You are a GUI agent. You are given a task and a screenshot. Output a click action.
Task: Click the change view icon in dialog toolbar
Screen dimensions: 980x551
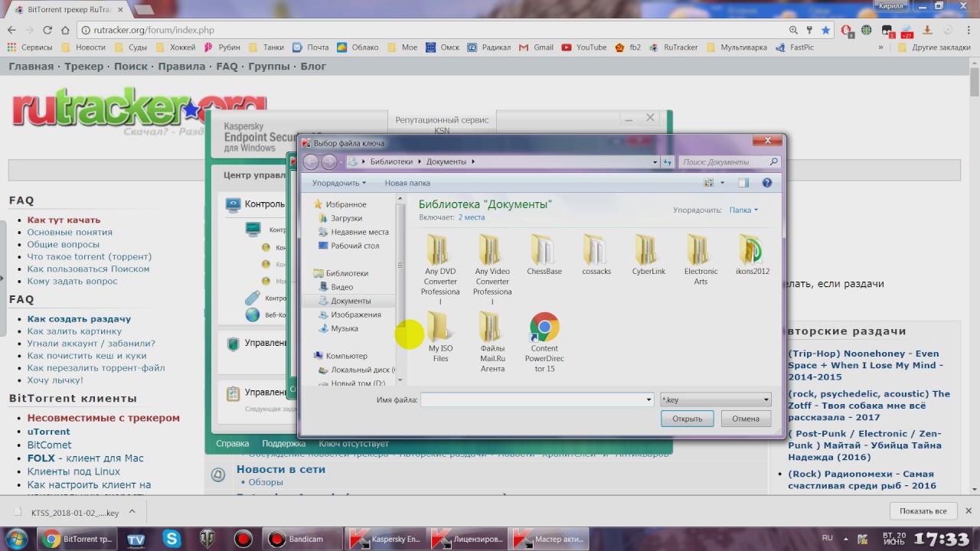[x=708, y=183]
